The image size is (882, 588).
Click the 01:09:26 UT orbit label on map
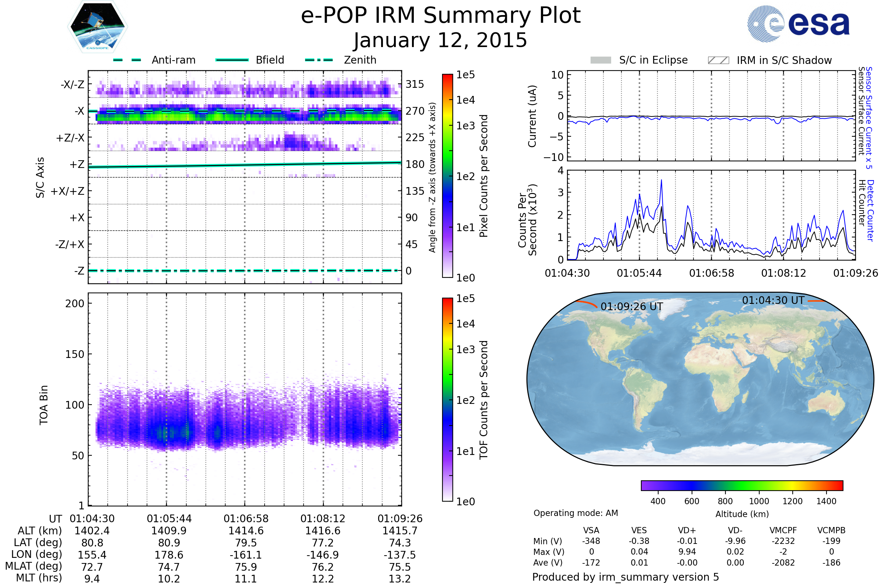pyautogui.click(x=631, y=307)
